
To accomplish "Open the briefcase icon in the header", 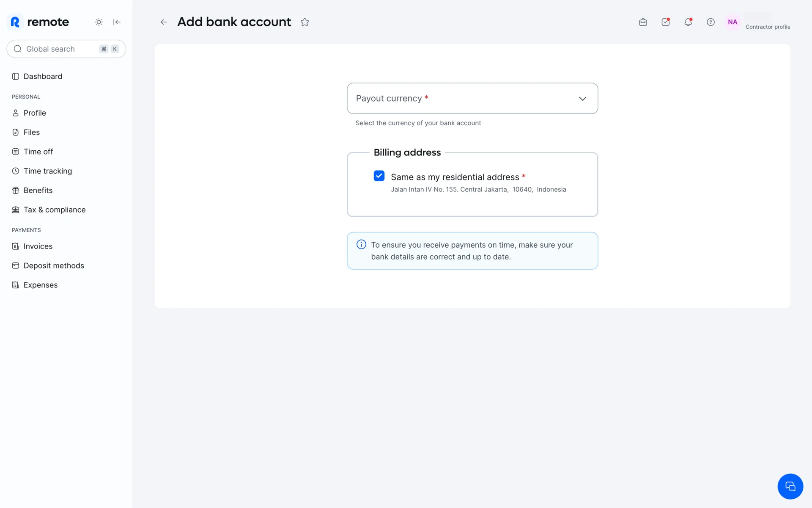I will point(643,22).
